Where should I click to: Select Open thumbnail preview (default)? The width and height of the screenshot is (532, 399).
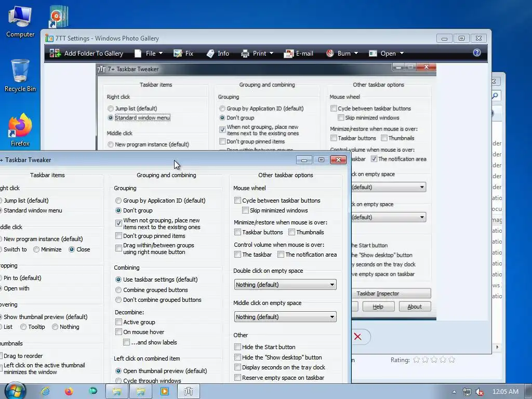tap(118, 371)
